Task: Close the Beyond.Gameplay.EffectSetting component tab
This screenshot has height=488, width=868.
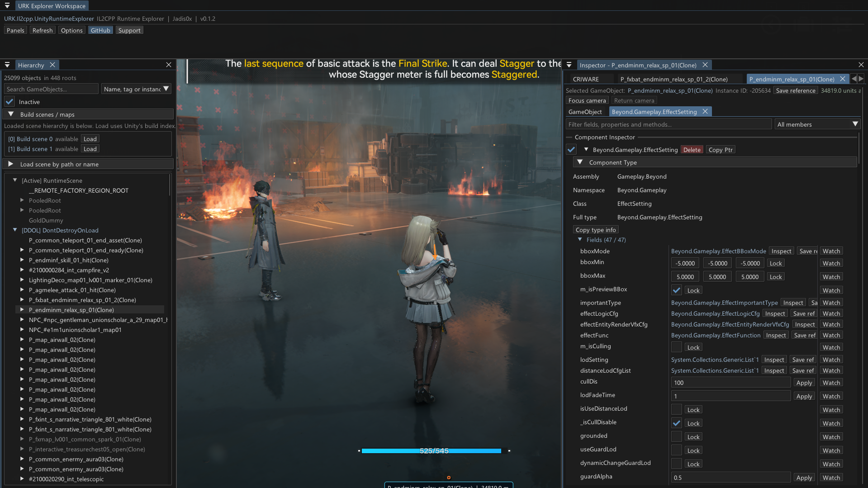Action: click(x=705, y=111)
